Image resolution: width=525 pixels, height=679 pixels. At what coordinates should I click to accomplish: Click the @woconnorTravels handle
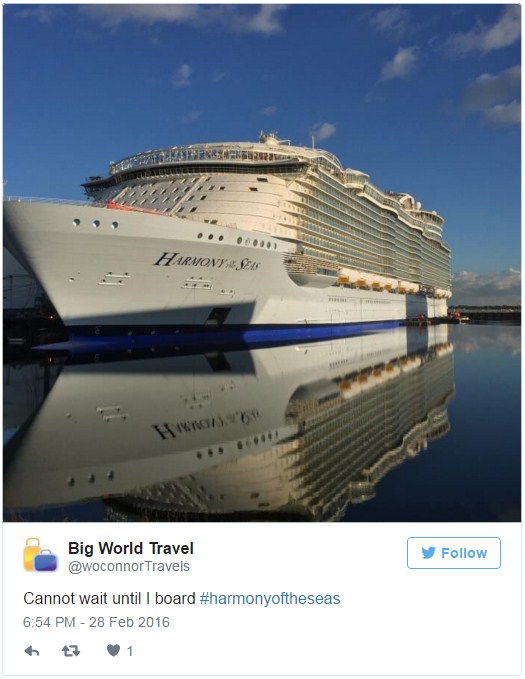(x=129, y=566)
